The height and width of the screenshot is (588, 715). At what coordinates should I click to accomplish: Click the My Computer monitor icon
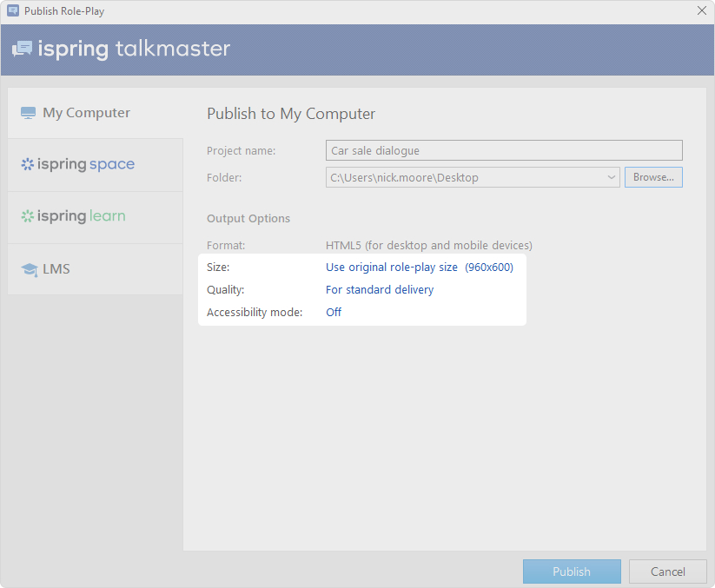click(28, 113)
